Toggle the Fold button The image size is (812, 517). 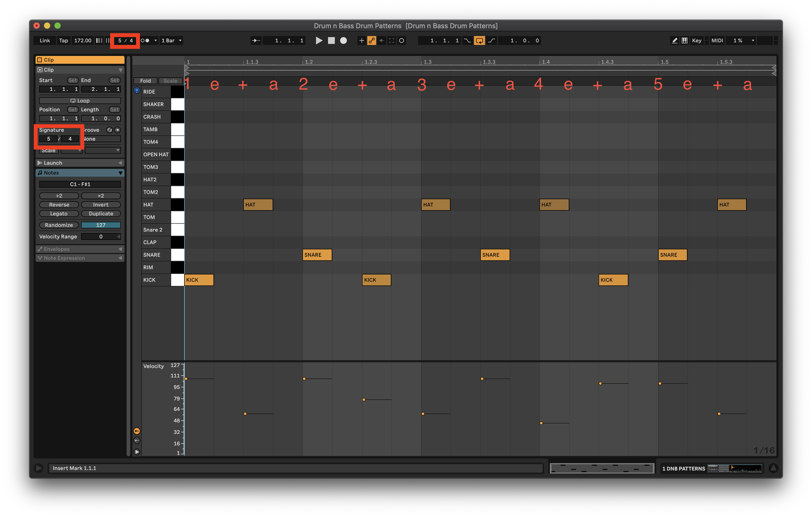tap(145, 81)
